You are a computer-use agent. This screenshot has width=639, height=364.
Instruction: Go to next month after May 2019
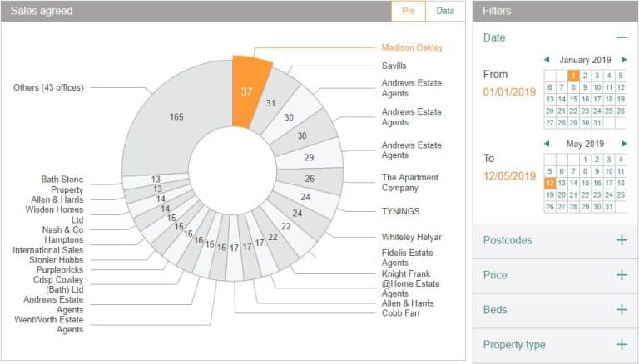(x=624, y=144)
